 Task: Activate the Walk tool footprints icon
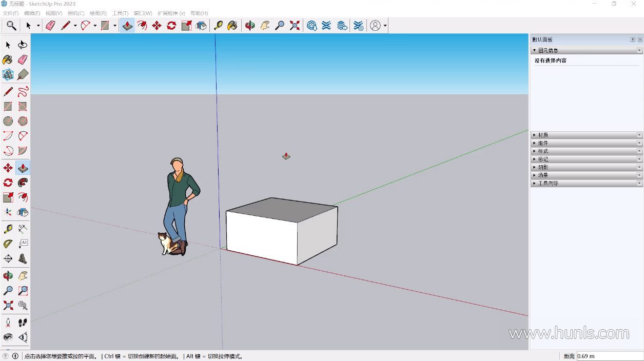coord(23,323)
